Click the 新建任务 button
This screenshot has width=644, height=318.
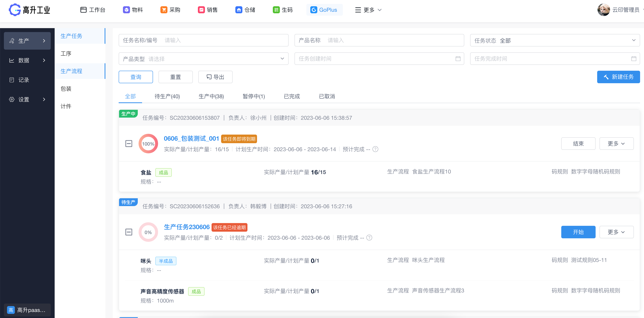pos(618,77)
